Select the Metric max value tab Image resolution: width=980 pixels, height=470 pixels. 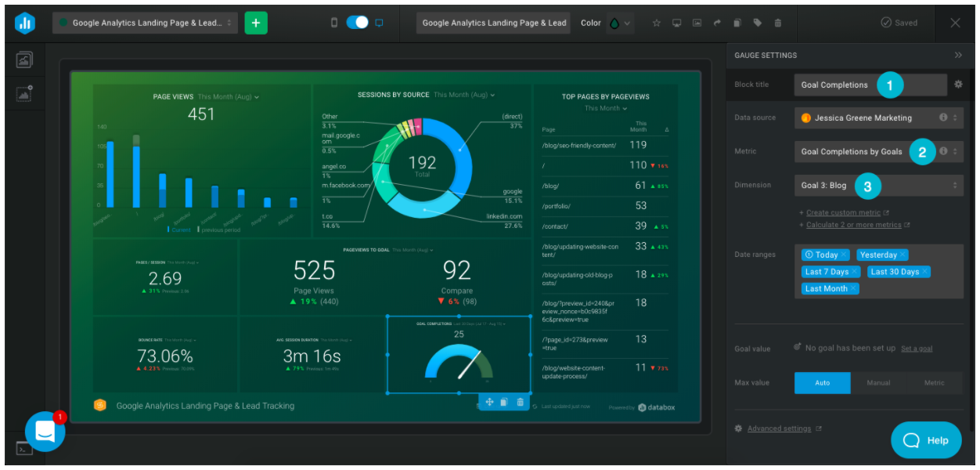pos(934,383)
